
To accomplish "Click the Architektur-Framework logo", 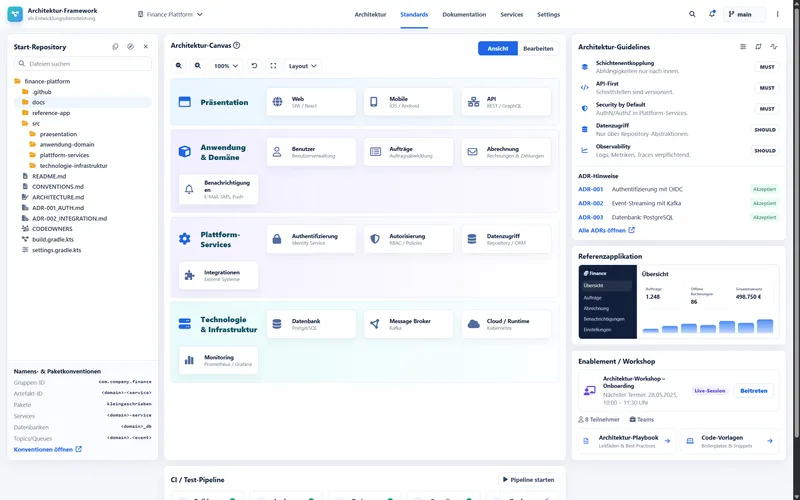I will [15, 14].
